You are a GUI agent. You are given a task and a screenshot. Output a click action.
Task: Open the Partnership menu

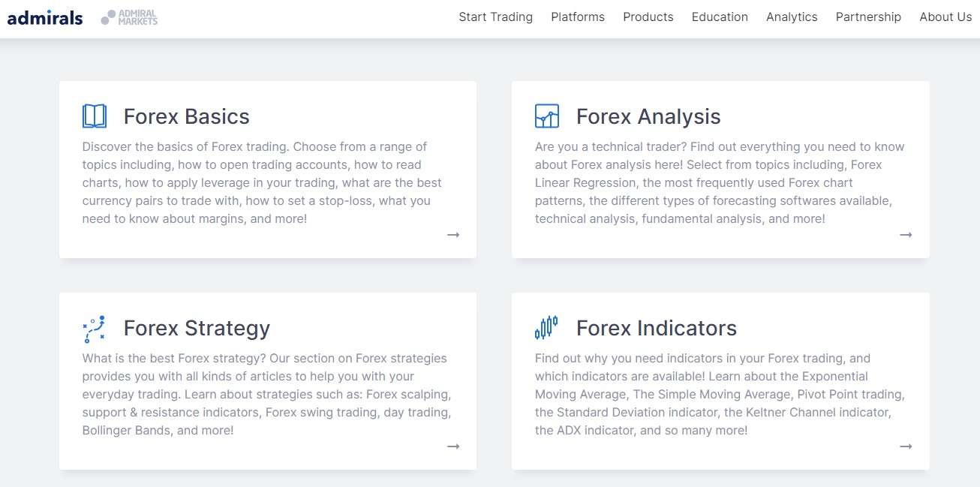pos(868,17)
